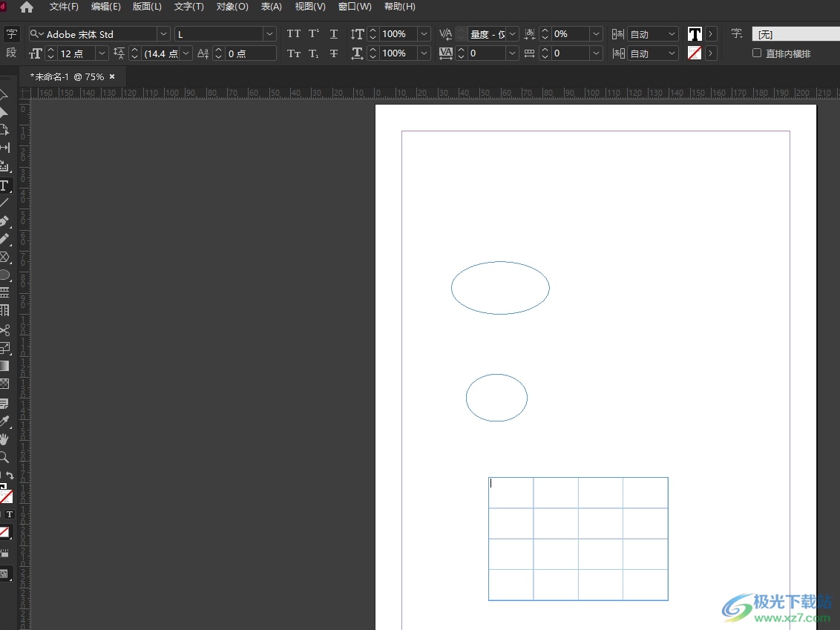Open the tracking value dropdown
The height and width of the screenshot is (630, 840).
[x=512, y=53]
